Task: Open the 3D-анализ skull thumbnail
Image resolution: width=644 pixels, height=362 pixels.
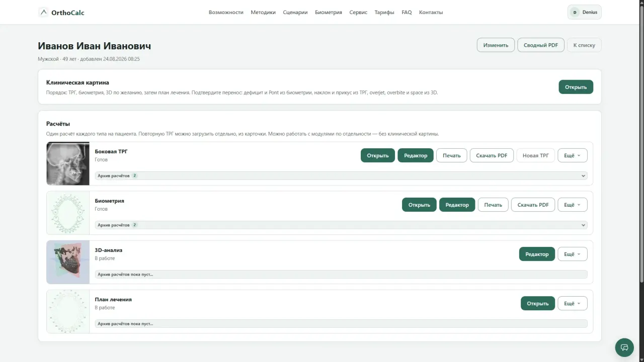Action: [x=68, y=262]
